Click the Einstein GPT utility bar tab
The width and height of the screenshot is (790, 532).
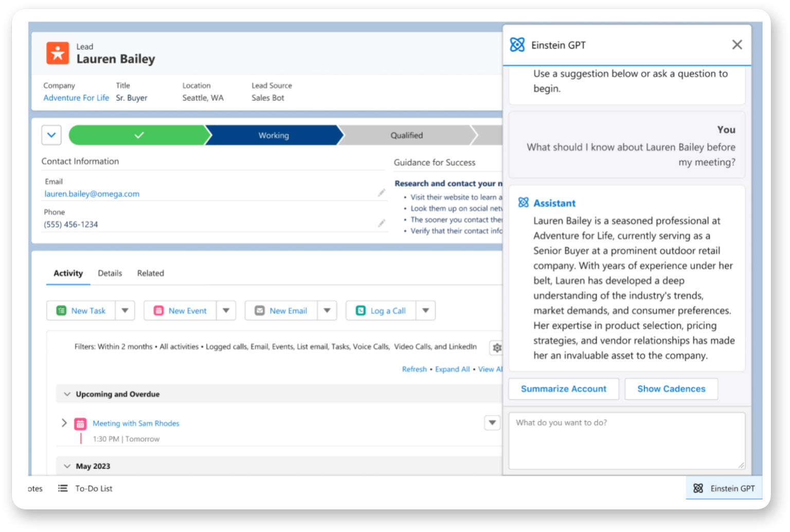click(724, 488)
